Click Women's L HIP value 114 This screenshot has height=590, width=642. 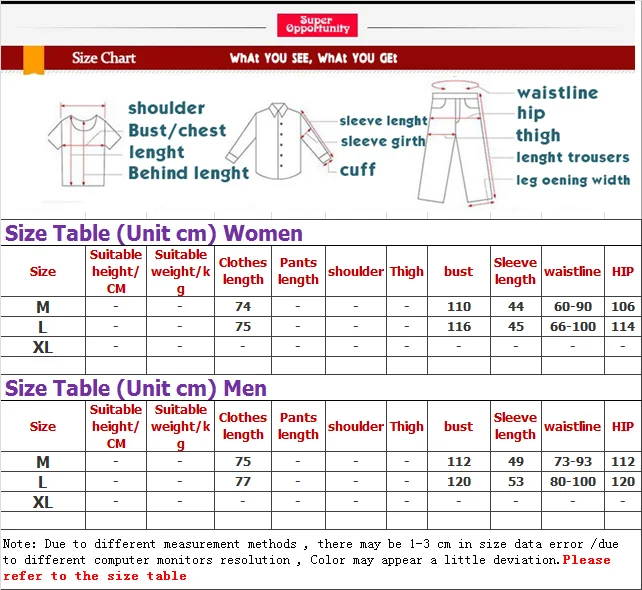[x=623, y=327]
